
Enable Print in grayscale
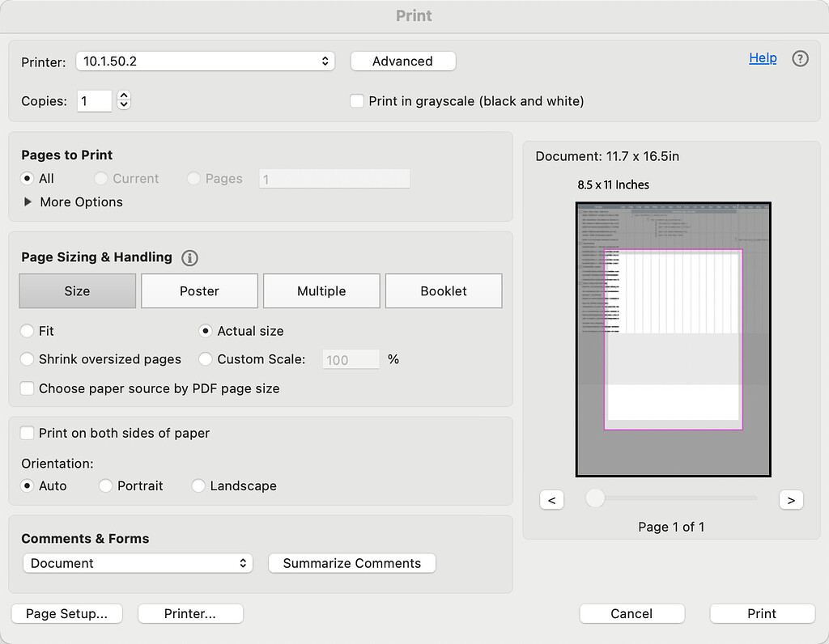[x=356, y=100]
